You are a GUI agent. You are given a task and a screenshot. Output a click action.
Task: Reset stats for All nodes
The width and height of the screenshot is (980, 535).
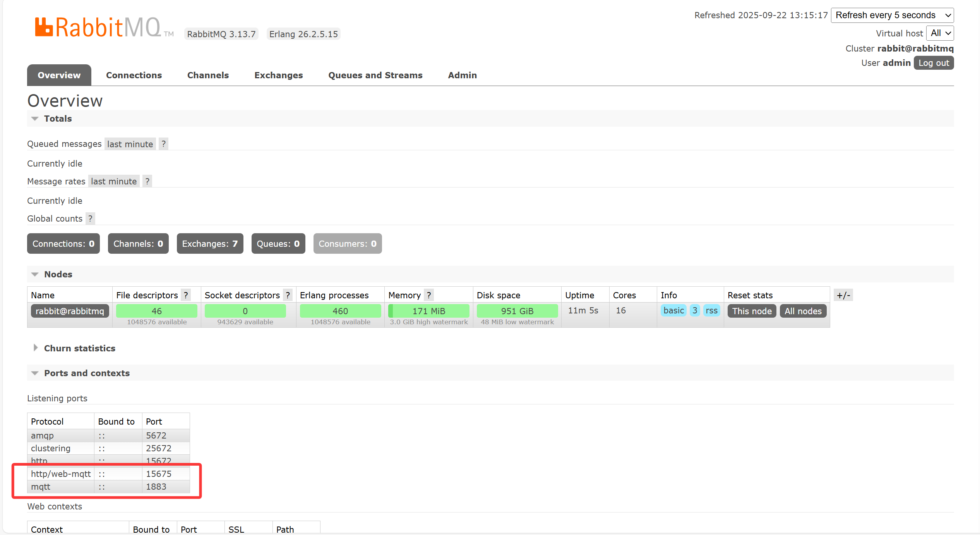(x=803, y=311)
